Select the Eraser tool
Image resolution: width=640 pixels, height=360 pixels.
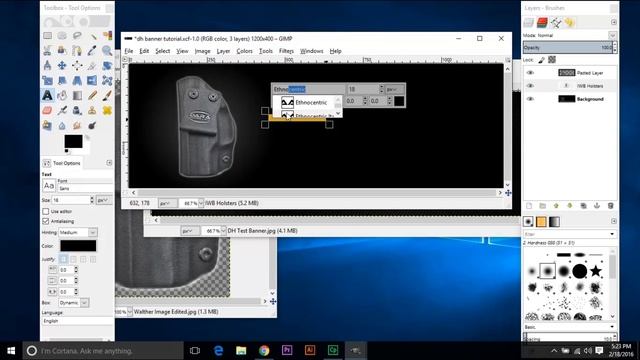click(x=47, y=110)
